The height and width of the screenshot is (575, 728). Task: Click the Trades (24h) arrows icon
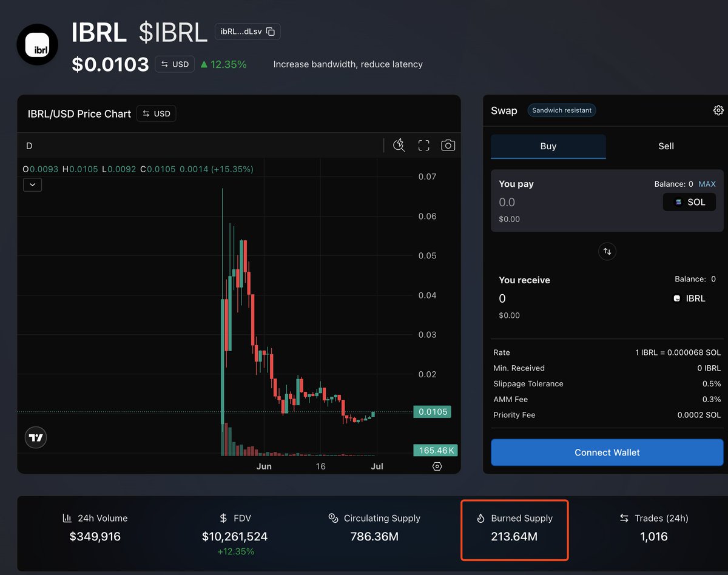click(624, 518)
